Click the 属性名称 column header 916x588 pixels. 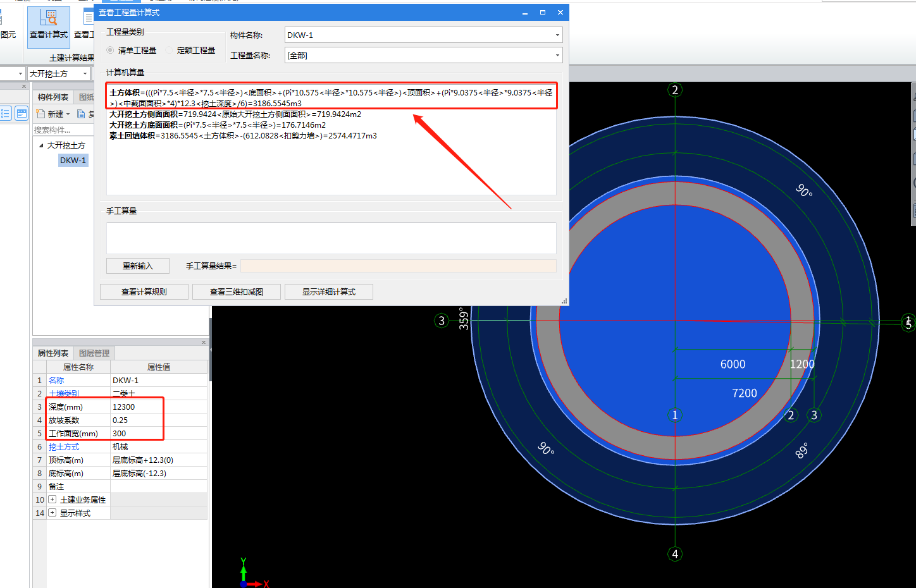coord(78,367)
